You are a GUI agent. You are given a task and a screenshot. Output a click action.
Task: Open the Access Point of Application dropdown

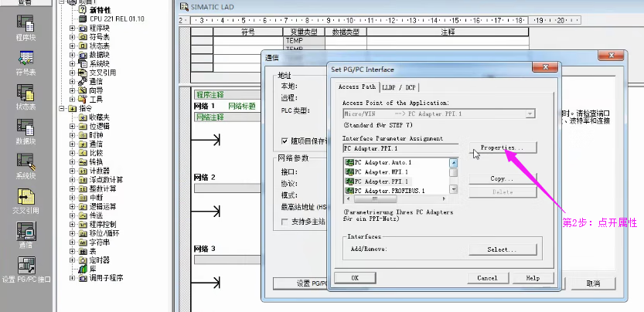pos(530,114)
